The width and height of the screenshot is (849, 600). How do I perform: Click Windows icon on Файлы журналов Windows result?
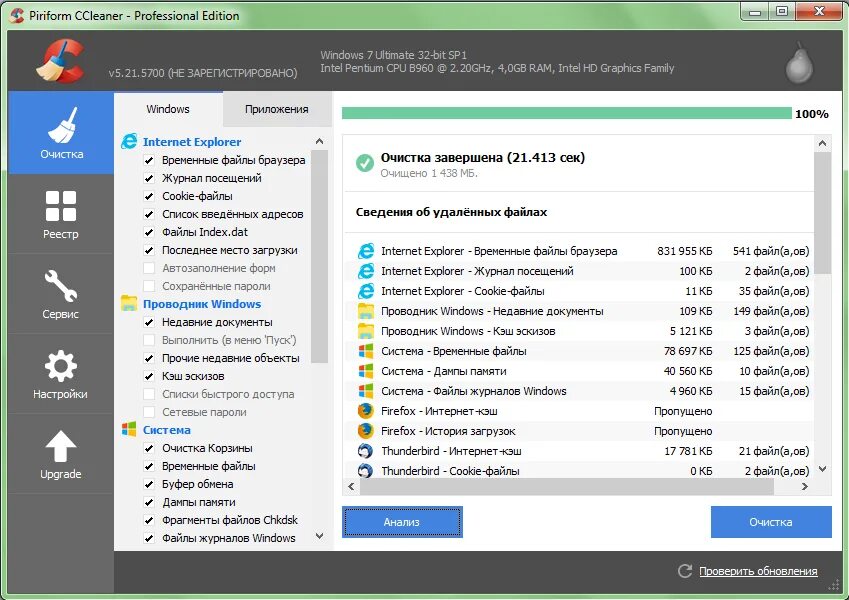coord(366,391)
